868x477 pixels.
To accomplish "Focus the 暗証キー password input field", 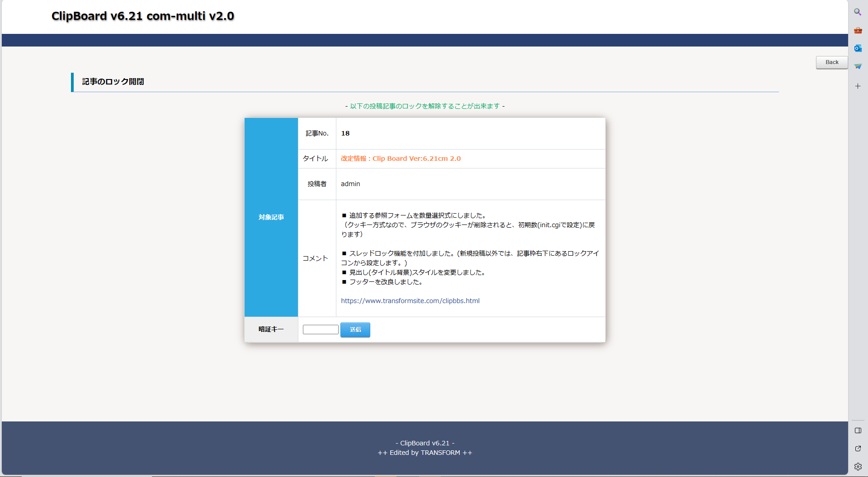I will coord(321,330).
